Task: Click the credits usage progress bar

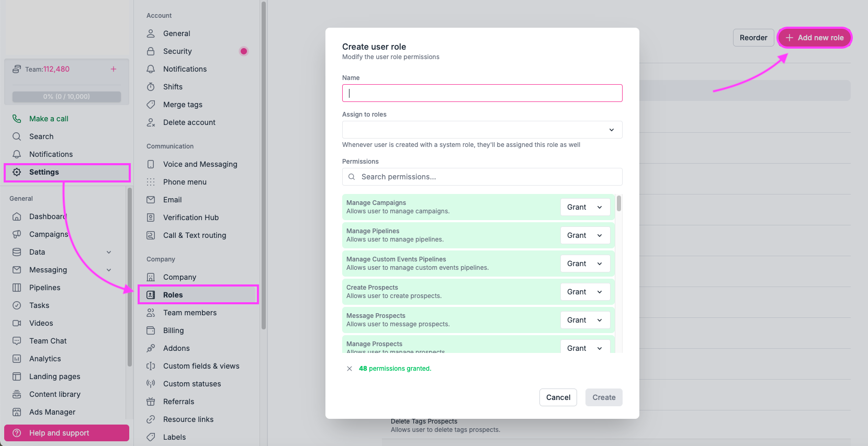Action: tap(66, 97)
